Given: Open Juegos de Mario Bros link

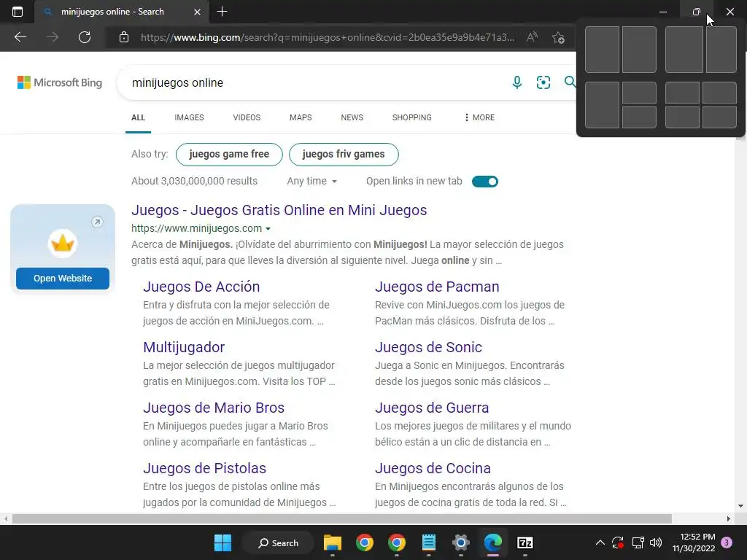Looking at the screenshot, I should (x=214, y=408).
